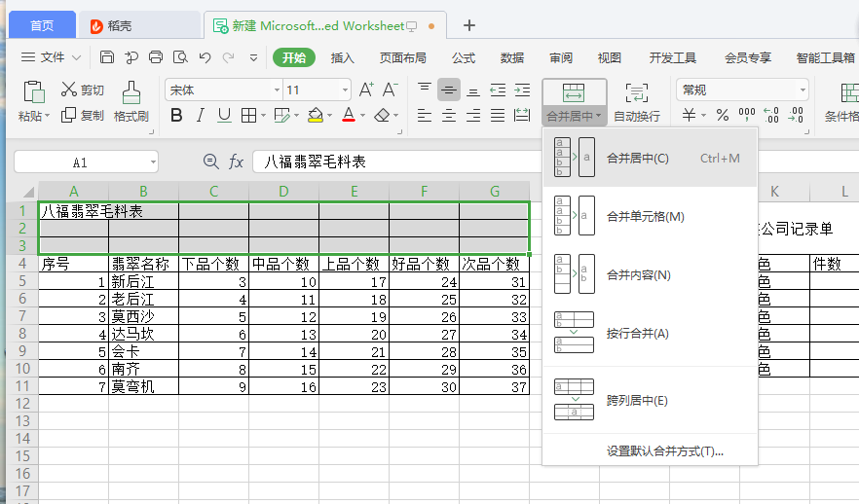Click the Format Painter (格式刷) icon
The height and width of the screenshot is (504, 859).
coord(131,91)
